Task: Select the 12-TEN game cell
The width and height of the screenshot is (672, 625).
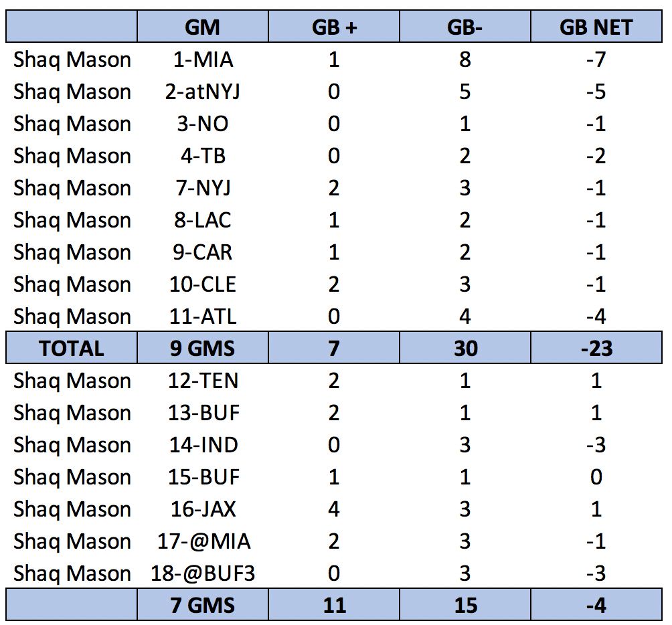Action: (203, 381)
